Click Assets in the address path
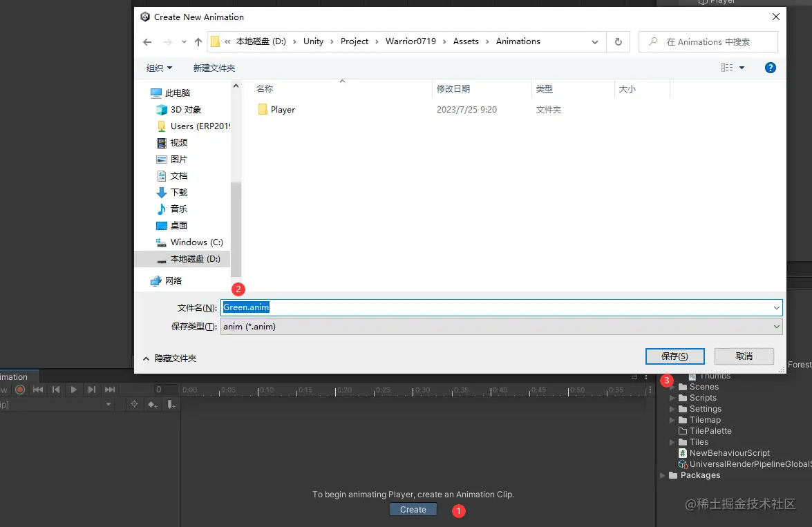This screenshot has height=527, width=812. [466, 41]
